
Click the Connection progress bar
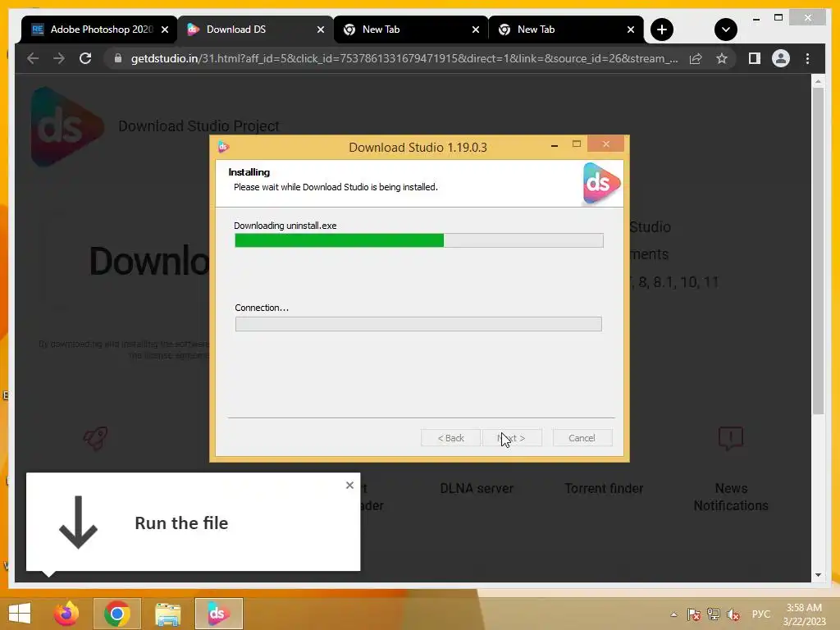[x=418, y=324]
